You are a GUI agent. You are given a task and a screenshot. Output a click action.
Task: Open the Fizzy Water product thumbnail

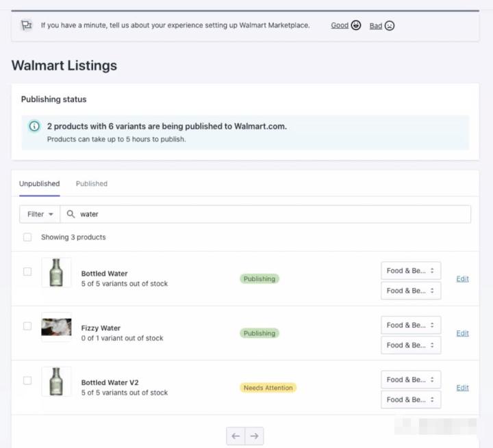click(x=56, y=327)
